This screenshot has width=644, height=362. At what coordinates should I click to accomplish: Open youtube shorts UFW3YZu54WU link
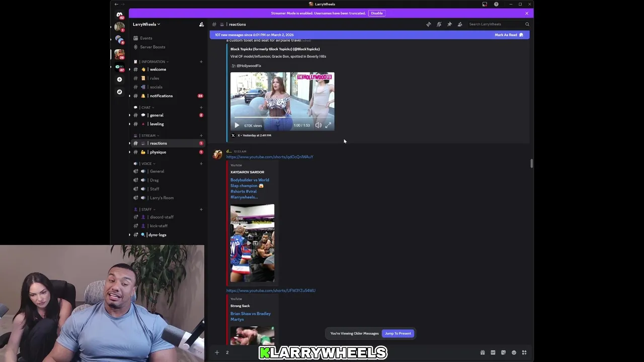coord(271,291)
